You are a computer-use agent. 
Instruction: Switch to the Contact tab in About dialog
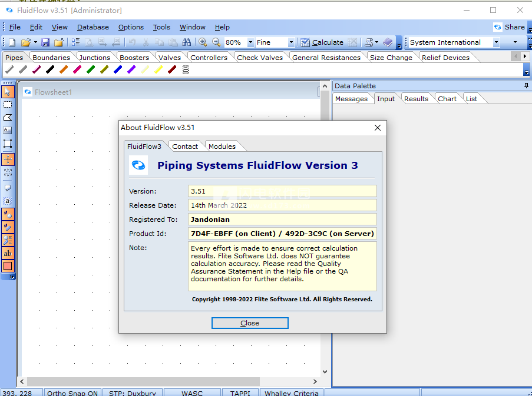185,147
